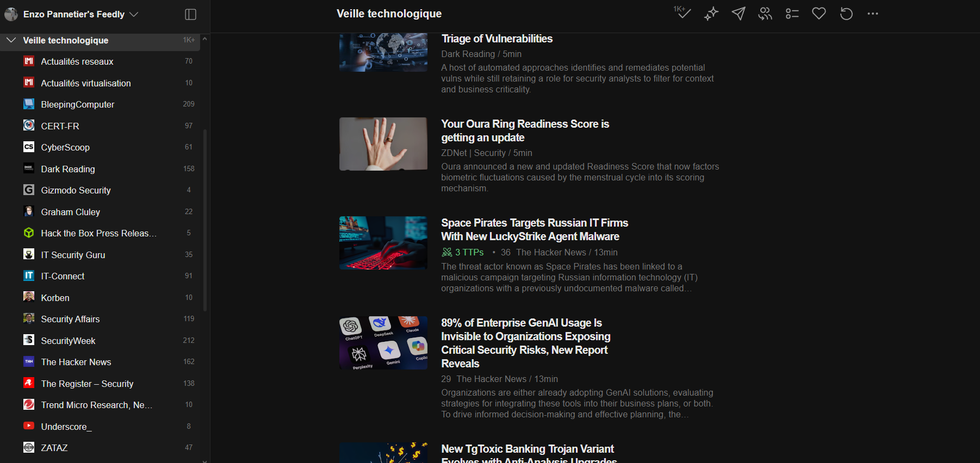Open the Dark Reading feed

pos(68,169)
